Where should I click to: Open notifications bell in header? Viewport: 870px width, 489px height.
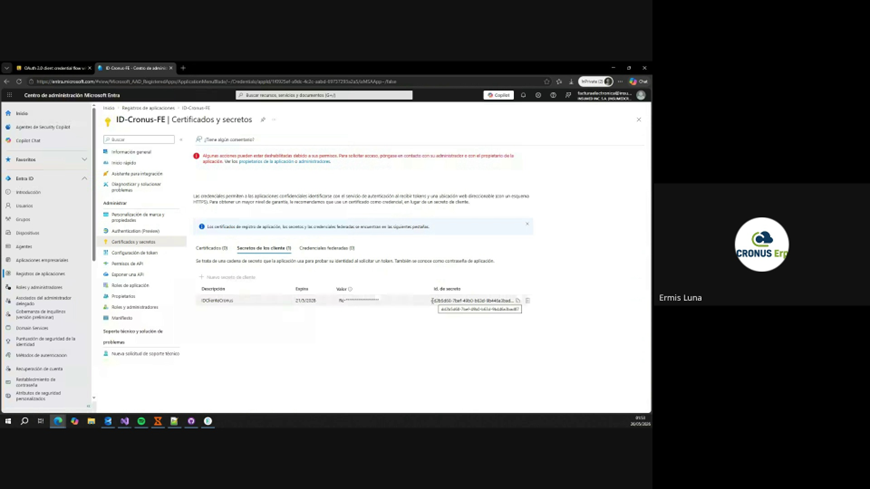tap(523, 95)
